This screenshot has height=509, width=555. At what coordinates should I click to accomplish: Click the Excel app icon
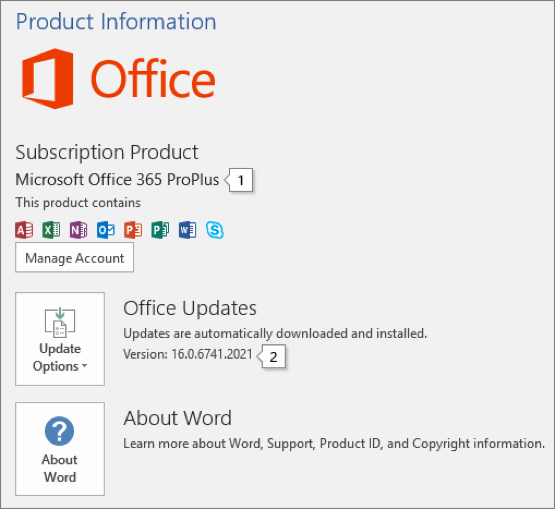(x=51, y=230)
